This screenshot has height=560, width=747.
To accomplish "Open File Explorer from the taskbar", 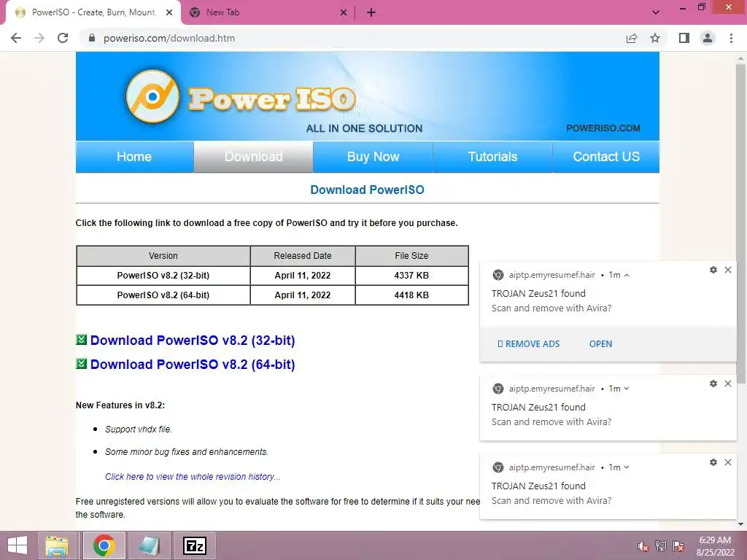I will pos(57,545).
